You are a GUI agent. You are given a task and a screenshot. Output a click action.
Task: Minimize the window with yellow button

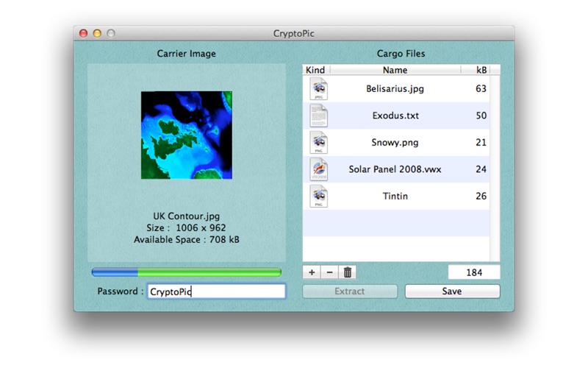97,33
